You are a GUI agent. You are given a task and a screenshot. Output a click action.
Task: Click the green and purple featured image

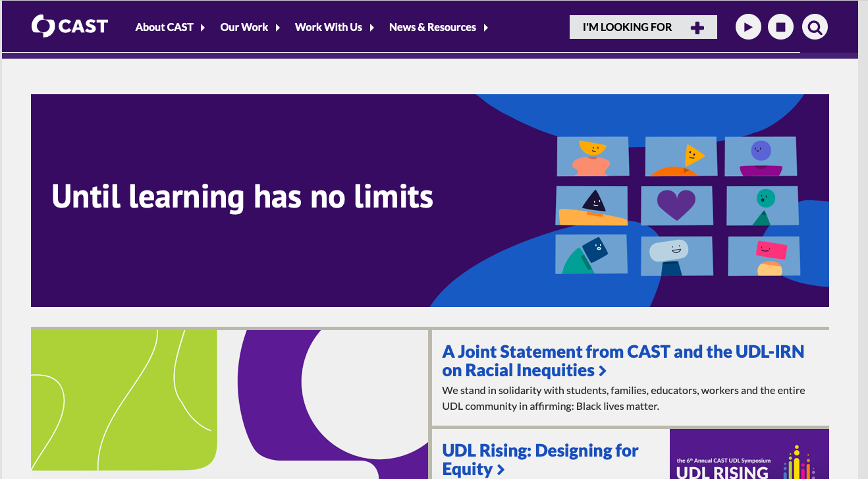coord(229,404)
